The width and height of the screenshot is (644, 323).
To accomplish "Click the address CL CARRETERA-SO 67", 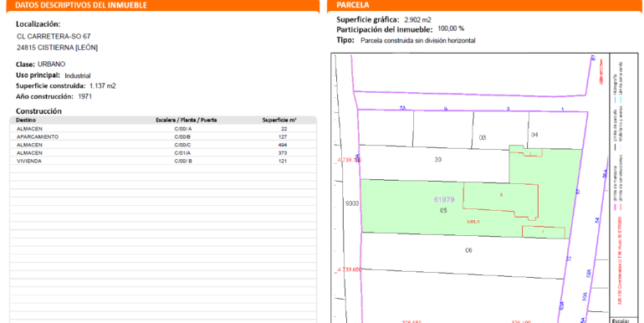I will [x=54, y=37].
